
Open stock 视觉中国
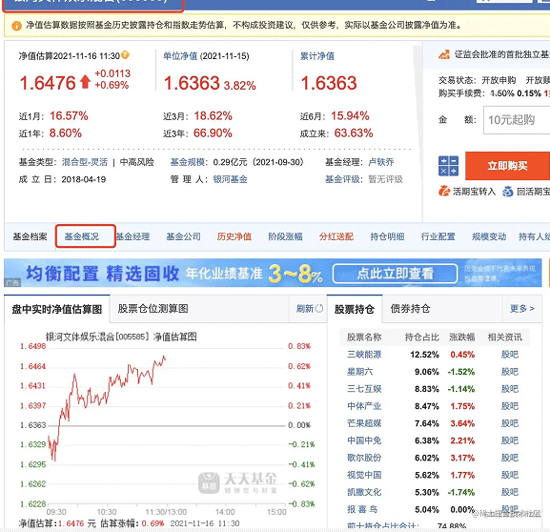coord(364,475)
